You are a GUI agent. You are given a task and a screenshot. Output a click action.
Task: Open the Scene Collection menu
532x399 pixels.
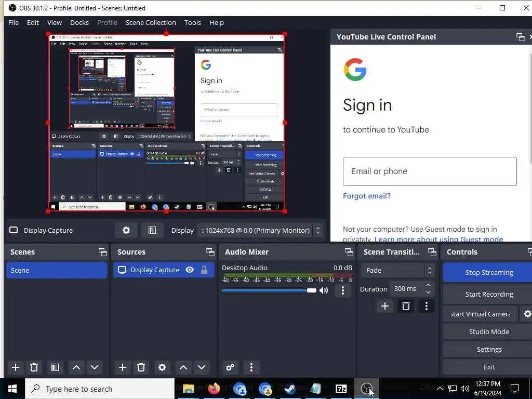(x=151, y=22)
